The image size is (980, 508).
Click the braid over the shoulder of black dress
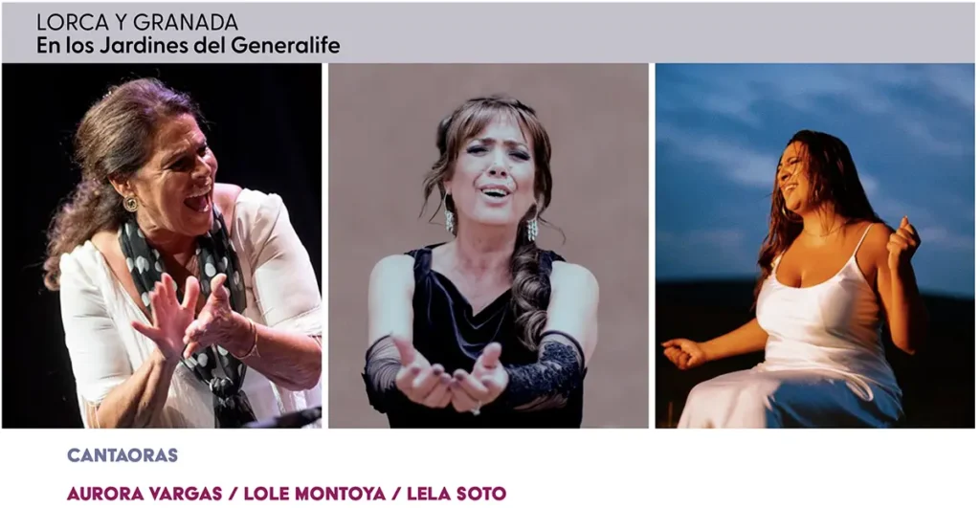coord(529,294)
